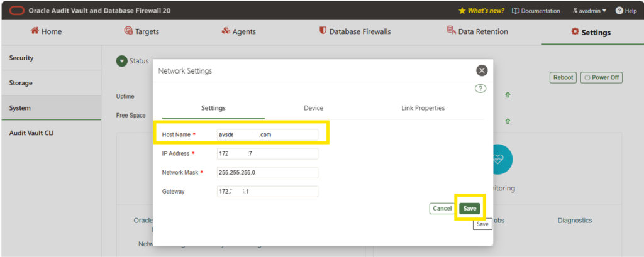Screen dimensions: 644x257
Task: Click the health monitoring heart icon
Action: coord(497,160)
